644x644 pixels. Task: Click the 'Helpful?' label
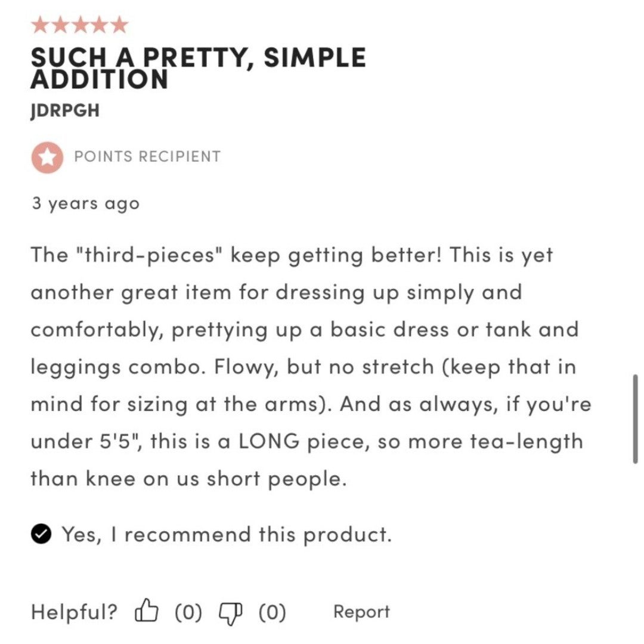click(x=74, y=612)
